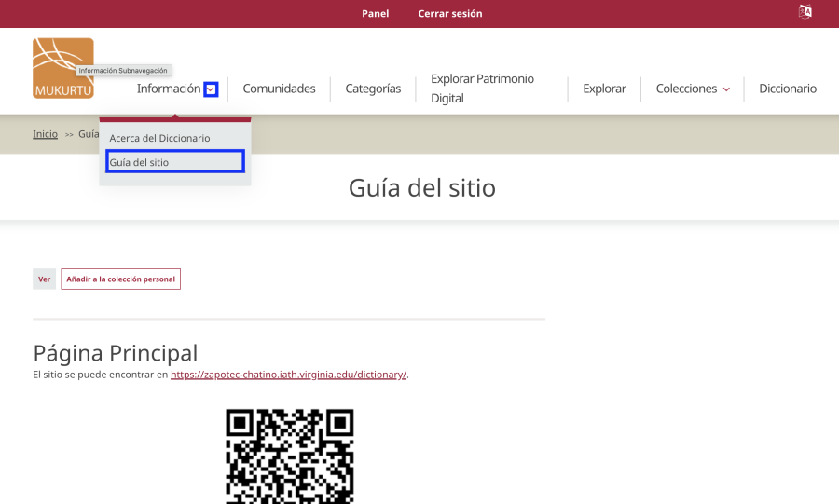Image resolution: width=839 pixels, height=504 pixels.
Task: Click the QR code image
Action: tap(290, 456)
